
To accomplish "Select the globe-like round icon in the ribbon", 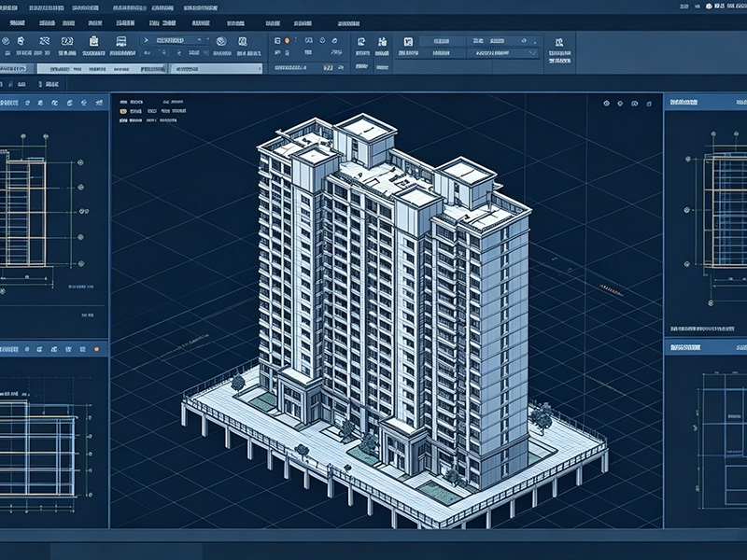I will coord(221,41).
